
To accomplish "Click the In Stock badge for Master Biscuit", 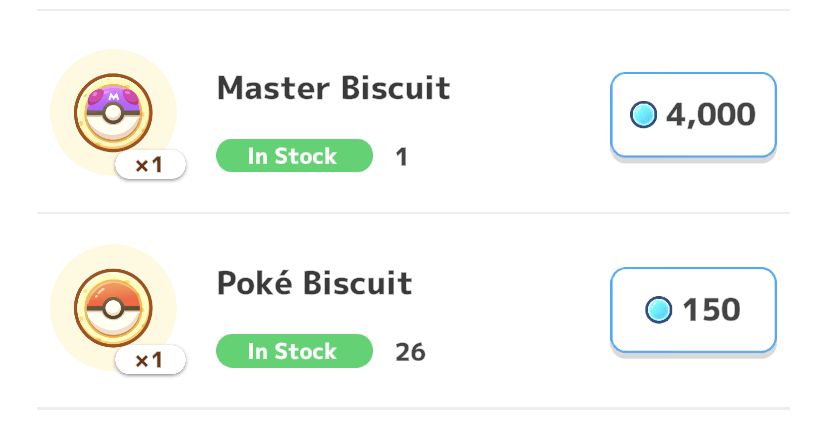I will [294, 156].
